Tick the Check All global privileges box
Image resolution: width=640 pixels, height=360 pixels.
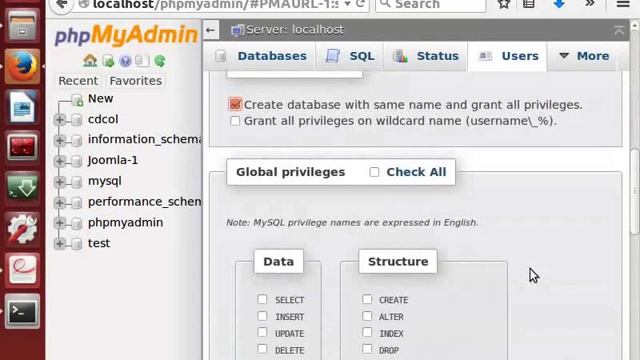coord(374,172)
